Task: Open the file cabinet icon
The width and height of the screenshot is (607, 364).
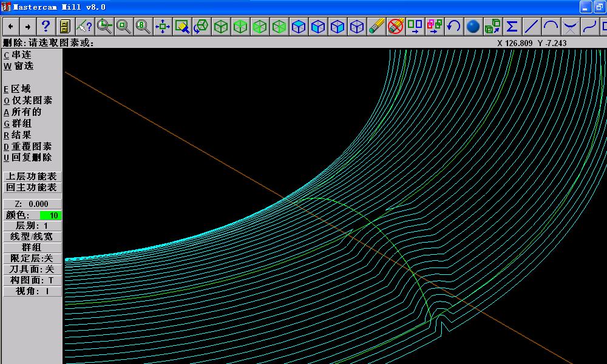Action: [x=65, y=26]
